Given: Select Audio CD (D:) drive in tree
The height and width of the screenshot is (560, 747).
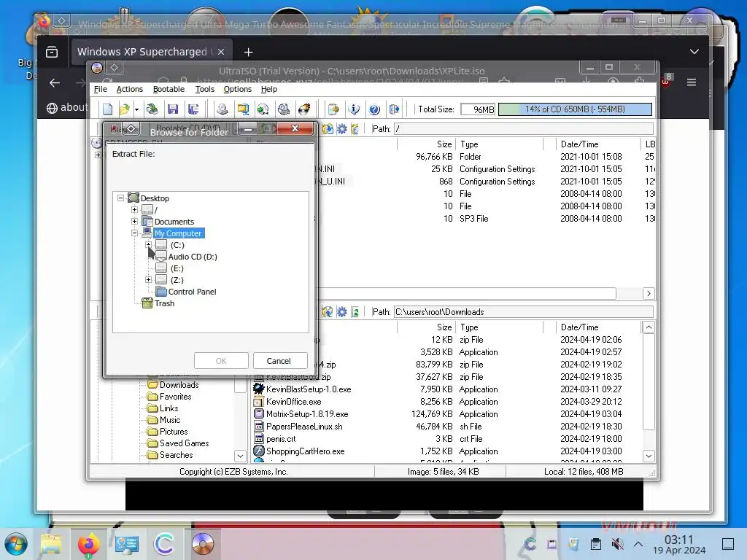Looking at the screenshot, I should pyautogui.click(x=193, y=257).
